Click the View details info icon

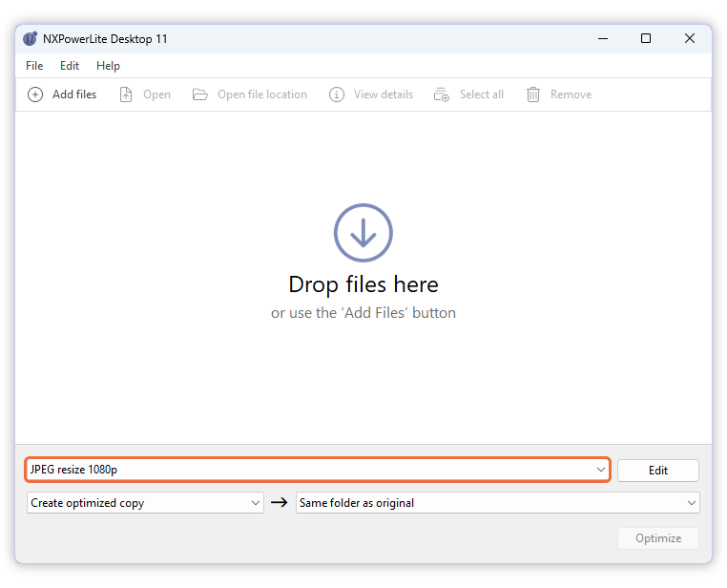337,94
